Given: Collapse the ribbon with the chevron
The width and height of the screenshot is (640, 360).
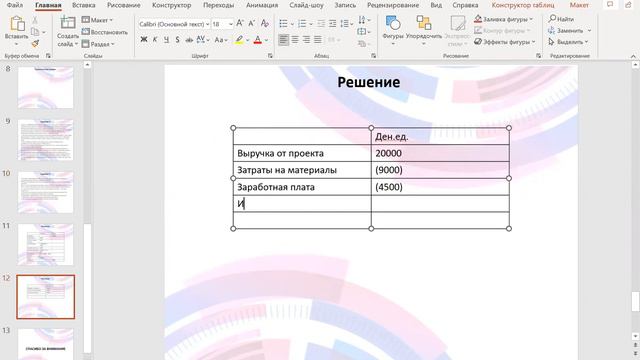Looking at the screenshot, I should pyautogui.click(x=633, y=56).
